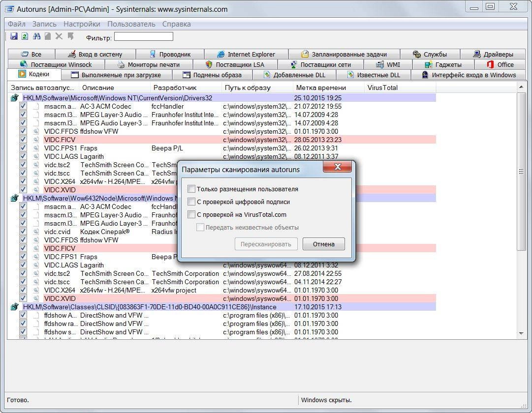The width and height of the screenshot is (532, 413).
Task: Uncheck the vidc.cvid Кодек Cinepak entry
Action: coord(23,232)
